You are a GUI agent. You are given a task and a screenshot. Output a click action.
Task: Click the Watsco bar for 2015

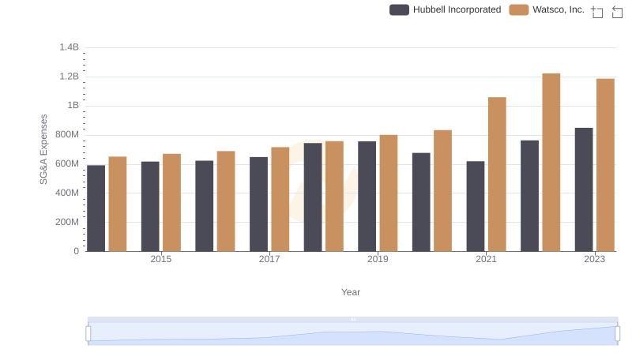171,203
